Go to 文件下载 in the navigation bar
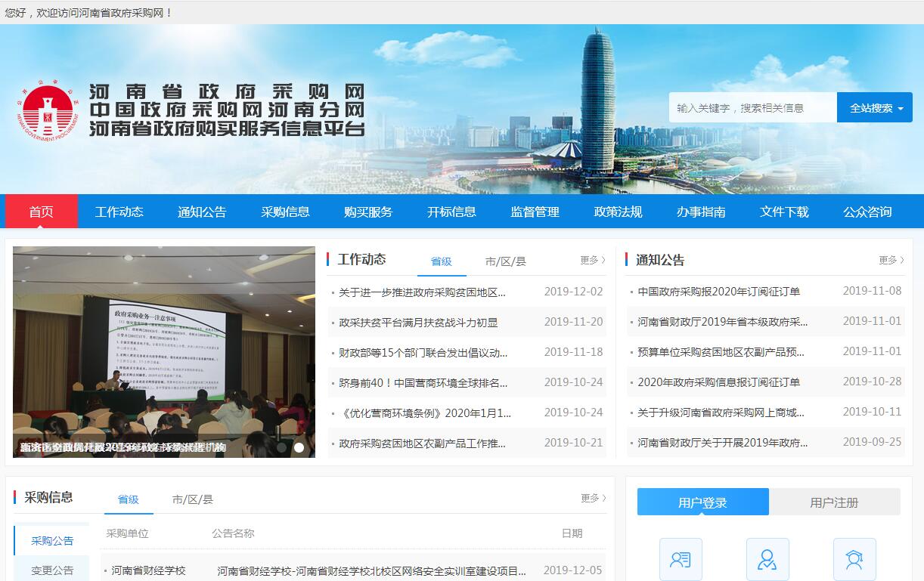The height and width of the screenshot is (581, 924). pos(784,212)
